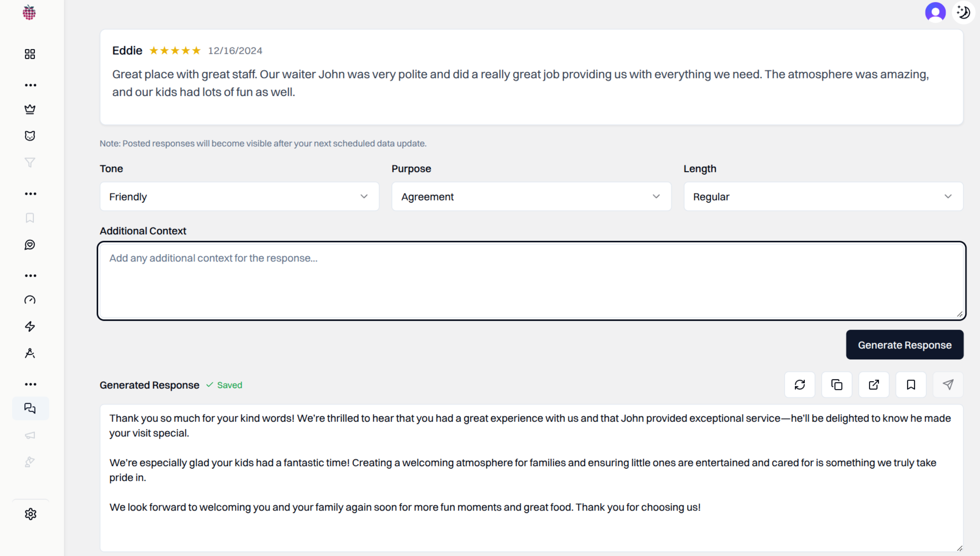980x556 pixels.
Task: Open generated response in external window
Action: coord(874,385)
